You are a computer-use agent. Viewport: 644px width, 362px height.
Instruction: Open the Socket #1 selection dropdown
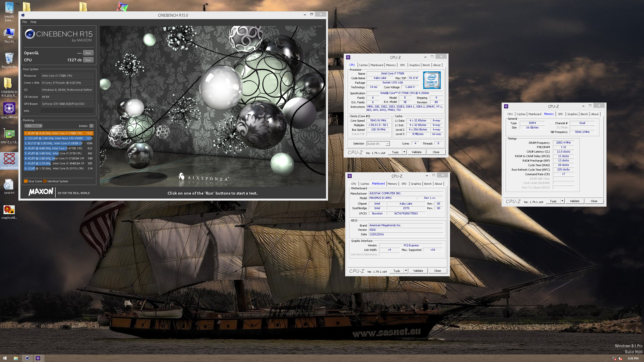click(x=378, y=144)
